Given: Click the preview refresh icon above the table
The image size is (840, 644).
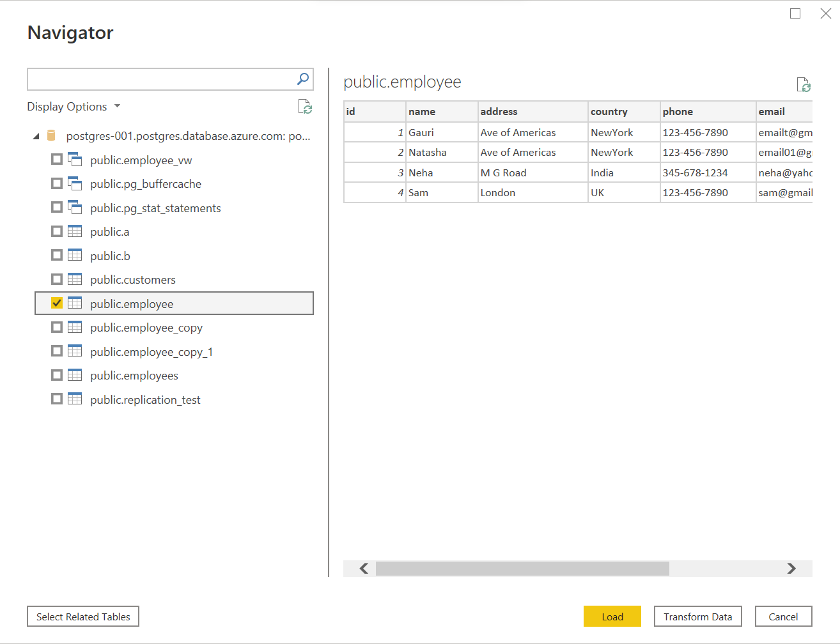Looking at the screenshot, I should (x=804, y=84).
